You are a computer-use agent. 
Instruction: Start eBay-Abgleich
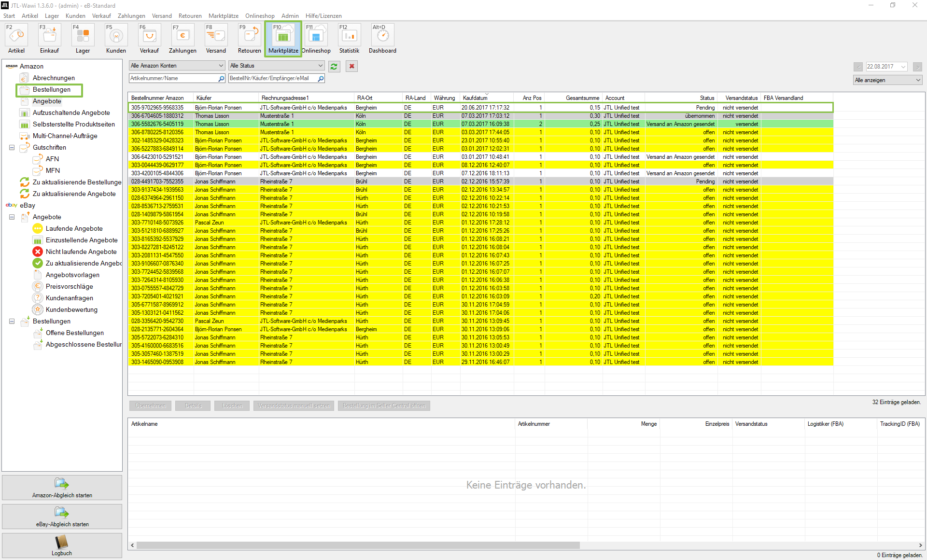tap(62, 517)
